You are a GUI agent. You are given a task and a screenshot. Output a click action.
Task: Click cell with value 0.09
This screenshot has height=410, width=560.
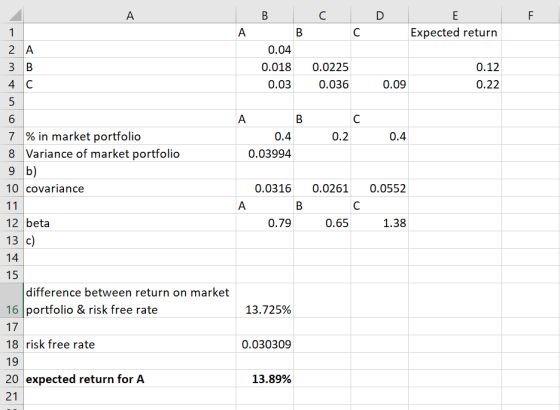click(380, 84)
